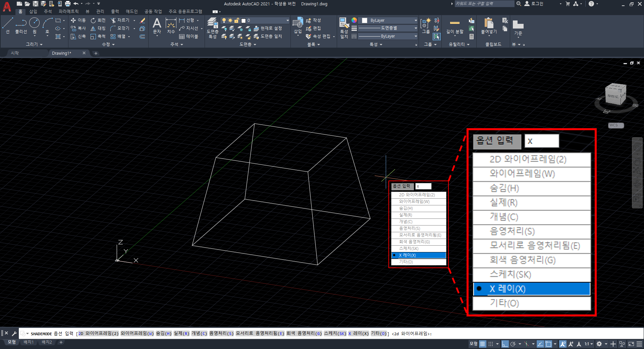This screenshot has height=349, width=644.
Task: Open the Text (문자) tool
Action: (x=157, y=26)
